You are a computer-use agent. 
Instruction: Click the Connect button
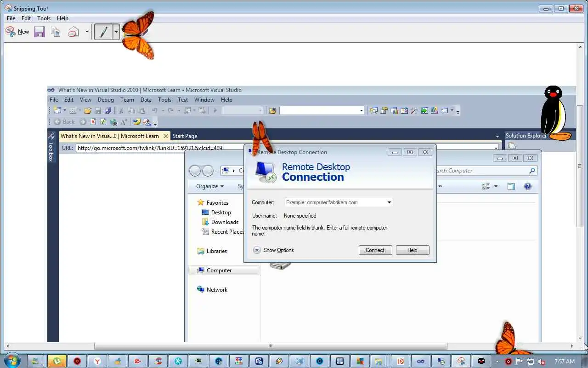tap(375, 250)
